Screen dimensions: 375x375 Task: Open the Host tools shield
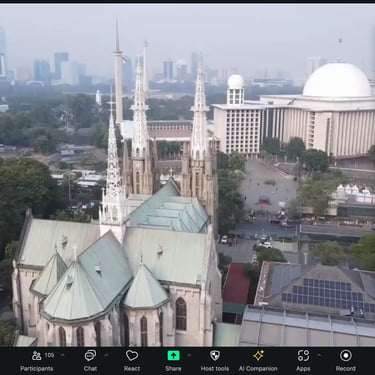[215, 361]
